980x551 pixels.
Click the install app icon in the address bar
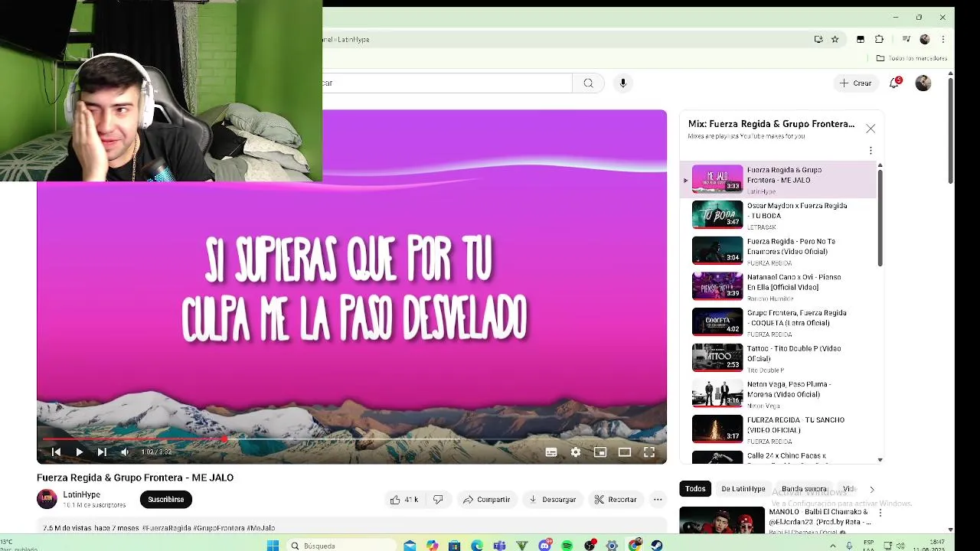coord(818,39)
